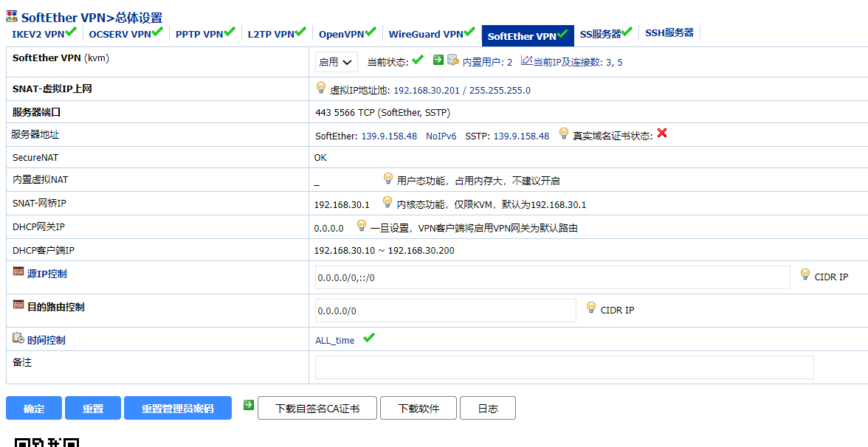Click DHCP range 192.168.30.10 ~ 192.168.30.200
This screenshot has height=447, width=868.
tap(384, 251)
